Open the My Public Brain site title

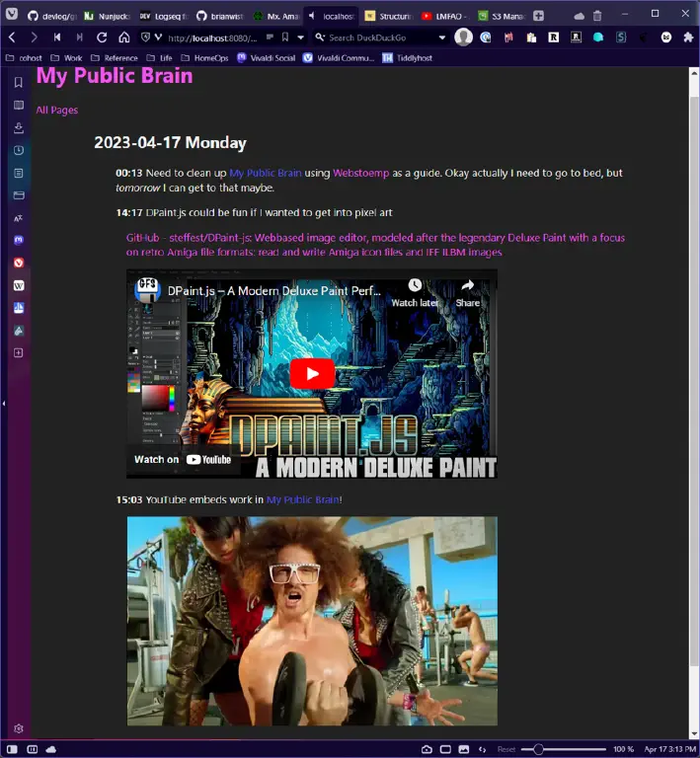tap(115, 76)
